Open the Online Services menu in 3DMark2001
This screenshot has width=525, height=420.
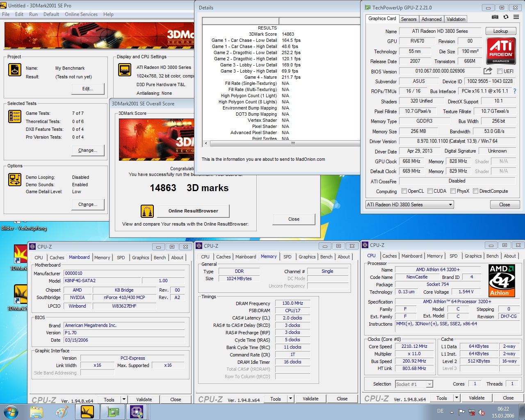81,14
